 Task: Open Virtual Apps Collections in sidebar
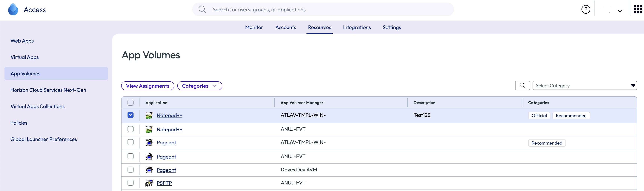coord(38,107)
